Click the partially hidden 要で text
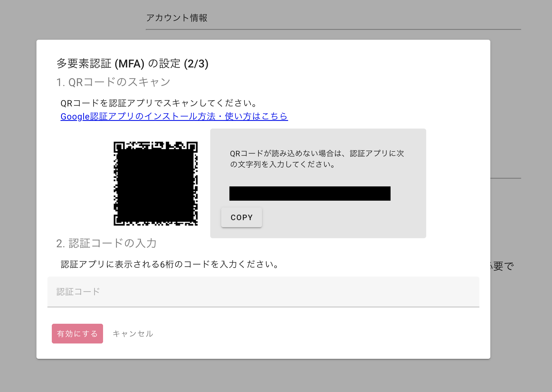 502,266
